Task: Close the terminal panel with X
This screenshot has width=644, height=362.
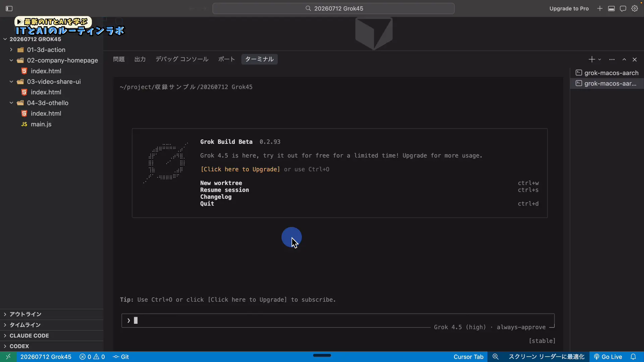Action: tap(635, 59)
